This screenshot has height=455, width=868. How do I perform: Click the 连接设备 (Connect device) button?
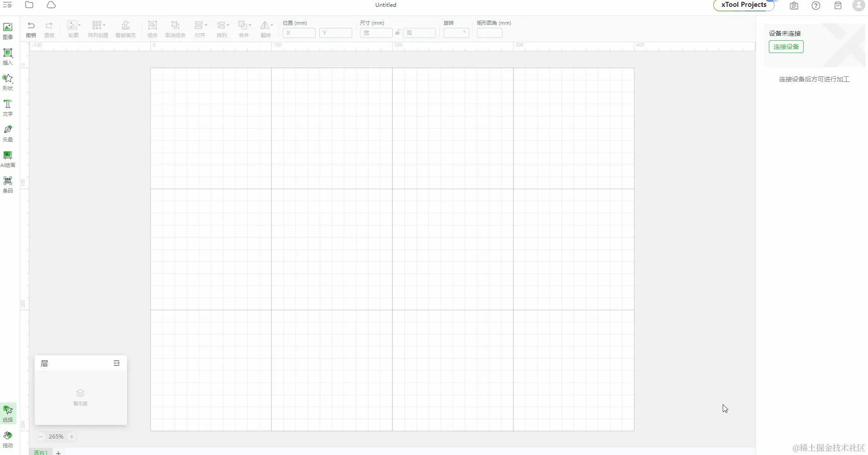coord(786,47)
